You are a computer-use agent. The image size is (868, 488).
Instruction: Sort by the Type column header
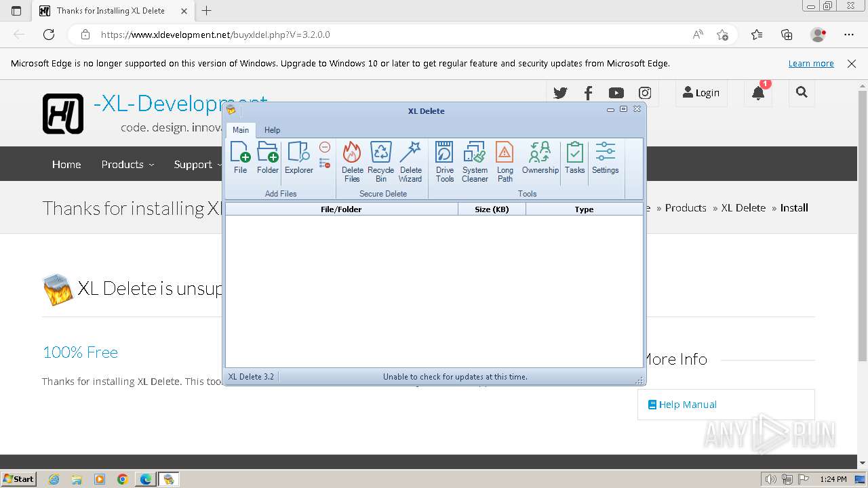coord(584,209)
